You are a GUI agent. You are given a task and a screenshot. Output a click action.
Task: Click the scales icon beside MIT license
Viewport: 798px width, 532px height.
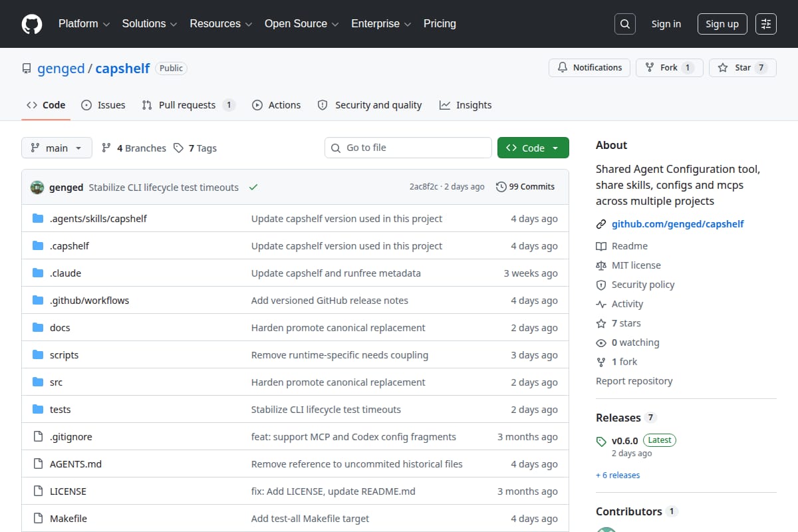tap(601, 265)
